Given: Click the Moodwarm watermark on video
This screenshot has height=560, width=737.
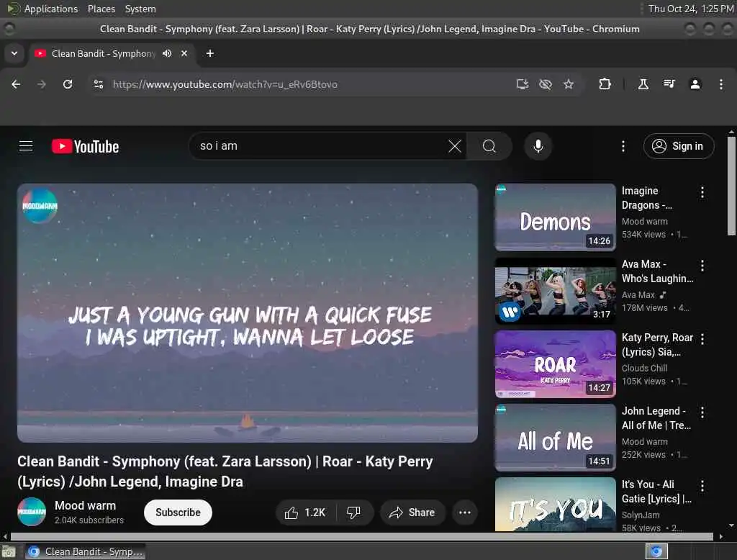Looking at the screenshot, I should (x=40, y=206).
